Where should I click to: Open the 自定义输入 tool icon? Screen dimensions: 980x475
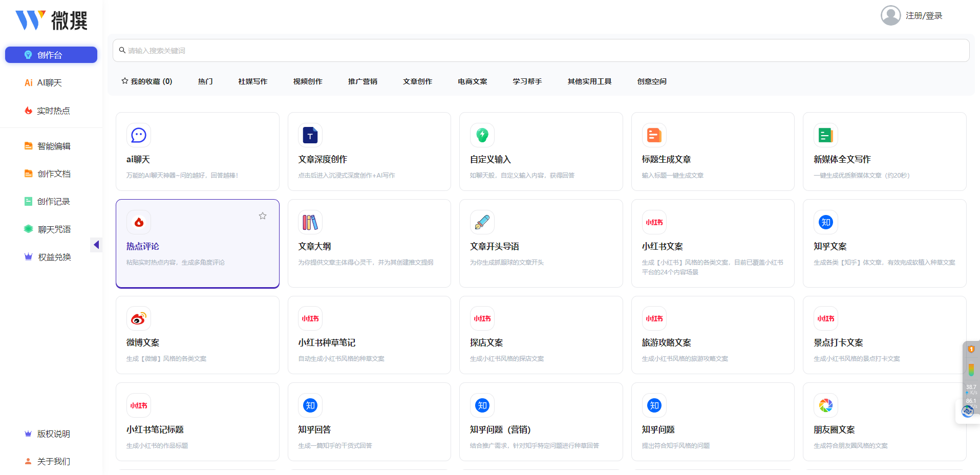point(482,135)
